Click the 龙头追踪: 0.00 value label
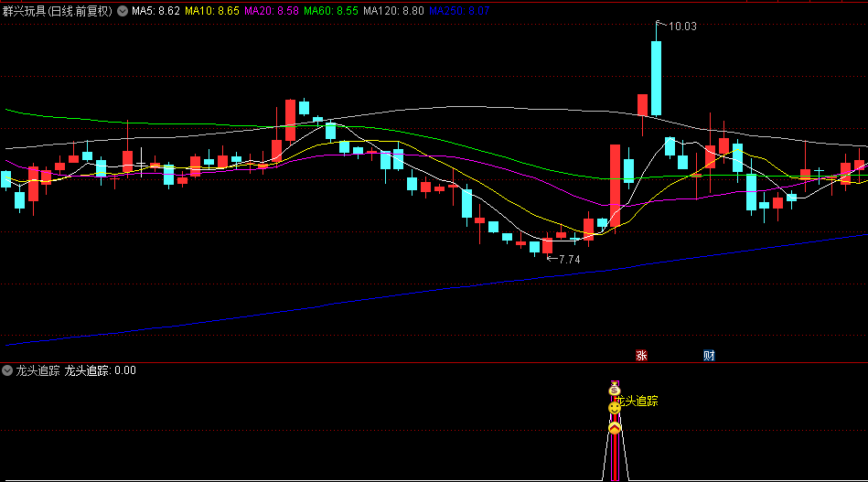The height and width of the screenshot is (482, 868). coord(101,370)
